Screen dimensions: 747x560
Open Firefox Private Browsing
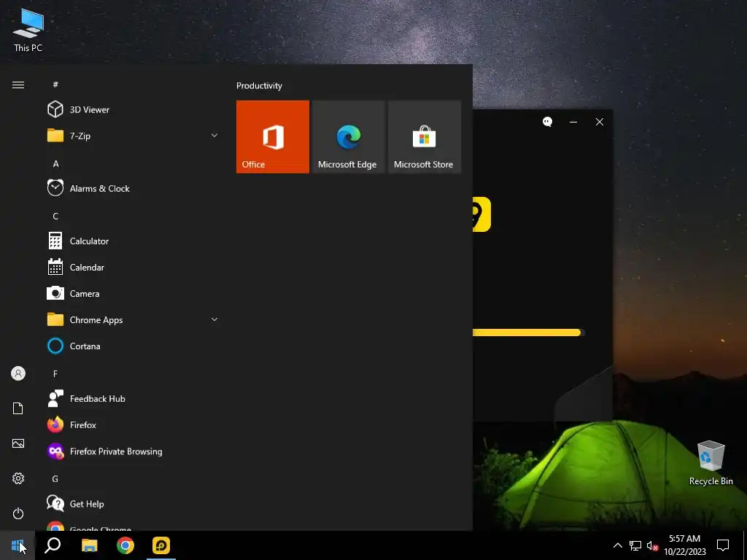coord(133,451)
